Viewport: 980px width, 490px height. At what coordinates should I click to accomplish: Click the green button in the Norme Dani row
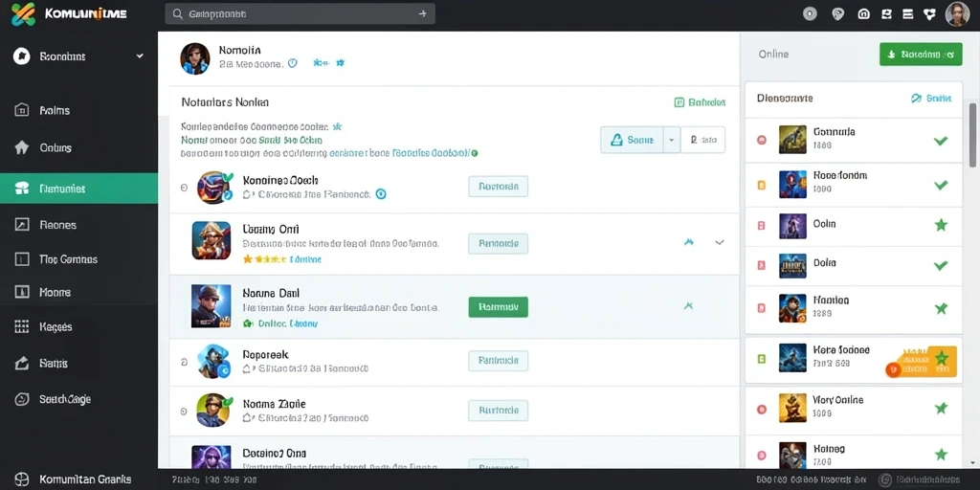point(498,307)
